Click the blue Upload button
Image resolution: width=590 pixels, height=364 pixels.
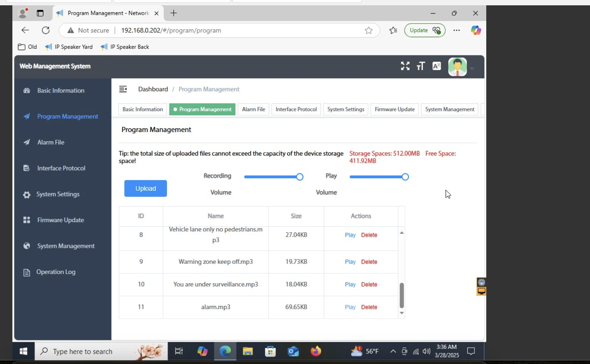point(146,188)
